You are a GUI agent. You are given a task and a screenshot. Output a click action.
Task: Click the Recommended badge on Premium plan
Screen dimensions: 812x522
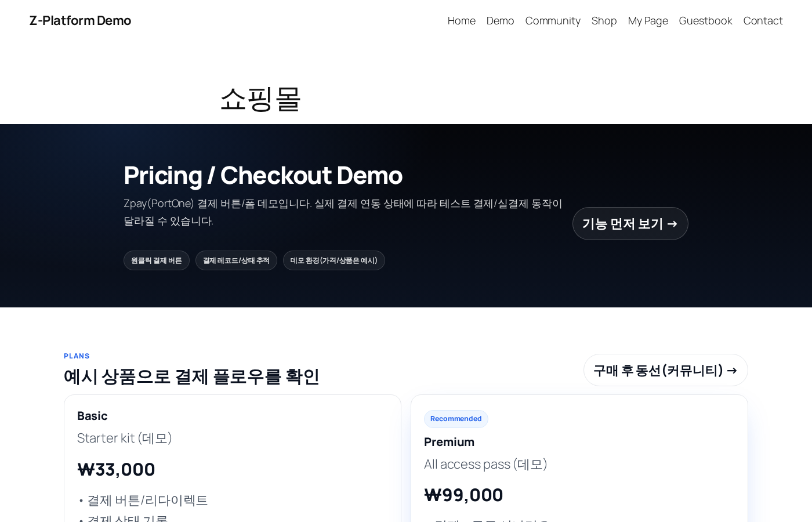coord(456,419)
